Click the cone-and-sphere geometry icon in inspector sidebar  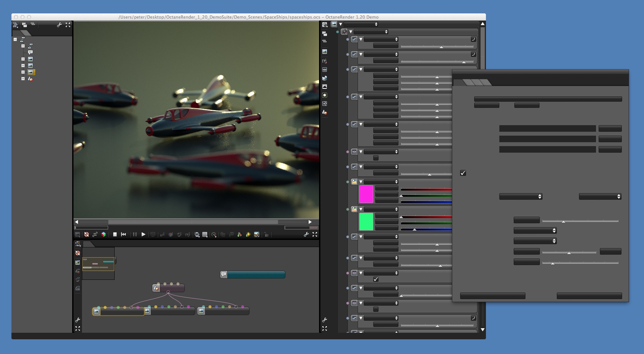[325, 112]
